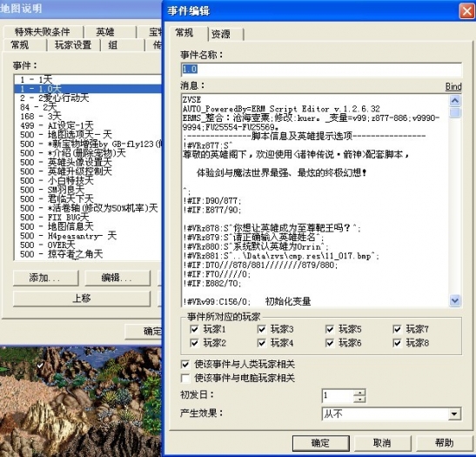Click the message scrollbar up arrow
The height and width of the screenshot is (457, 476).
pyautogui.click(x=454, y=100)
